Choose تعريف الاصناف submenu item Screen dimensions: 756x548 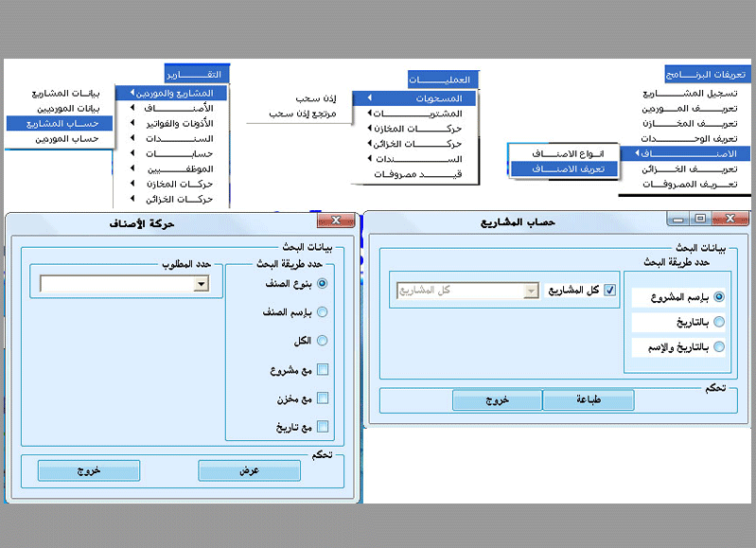[x=564, y=168]
